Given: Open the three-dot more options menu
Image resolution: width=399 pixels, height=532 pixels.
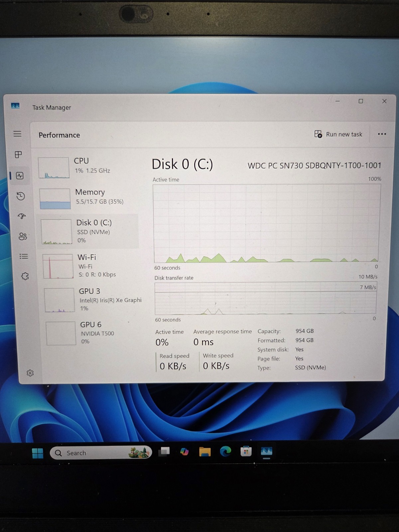Looking at the screenshot, I should click(382, 134).
